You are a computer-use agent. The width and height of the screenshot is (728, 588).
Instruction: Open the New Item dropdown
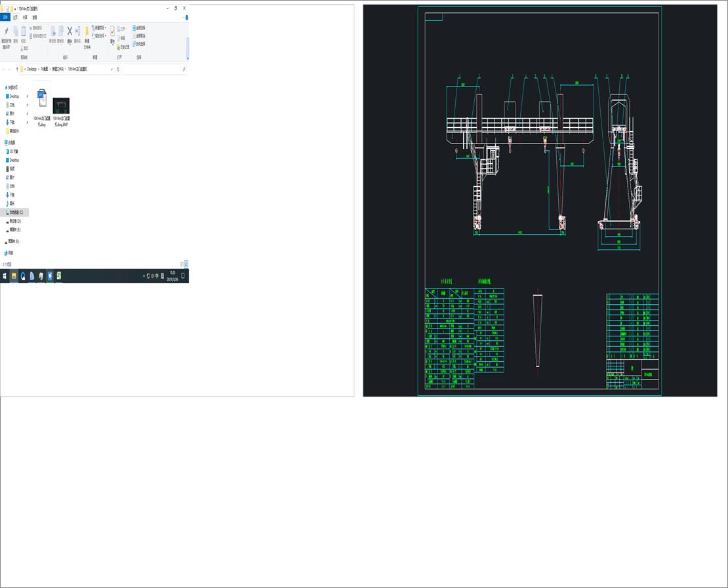click(98, 28)
